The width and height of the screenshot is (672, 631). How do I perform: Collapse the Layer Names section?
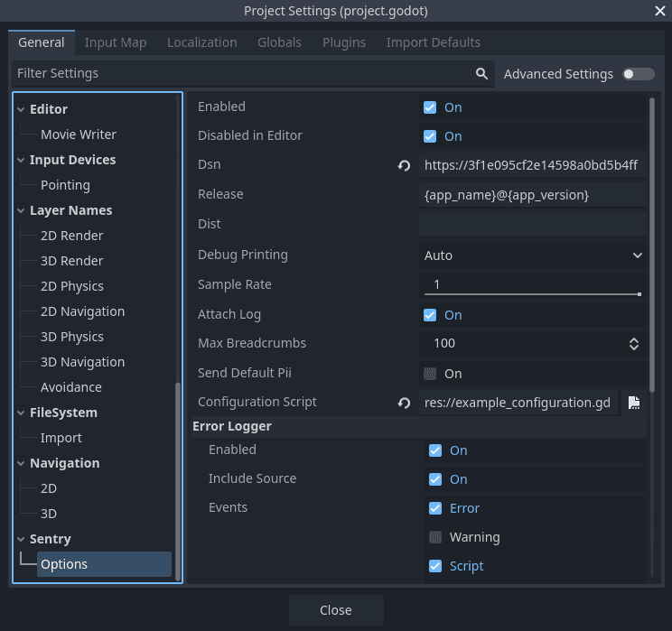(x=22, y=210)
